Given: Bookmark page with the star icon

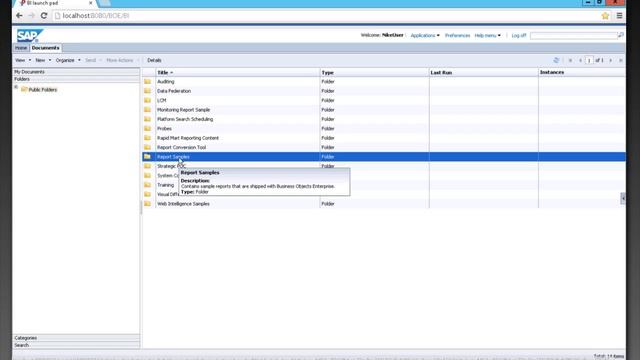Looking at the screenshot, I should point(605,16).
